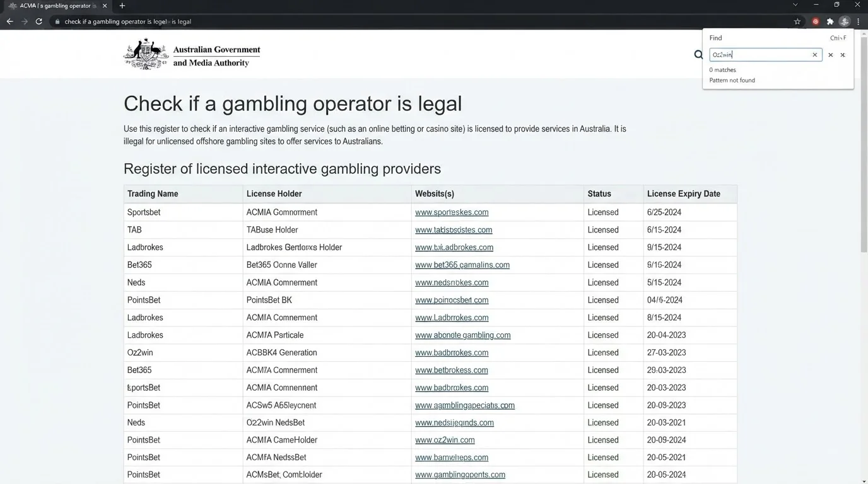The image size is (868, 484).
Task: Bookmark this page with the star icon
Action: [797, 21]
